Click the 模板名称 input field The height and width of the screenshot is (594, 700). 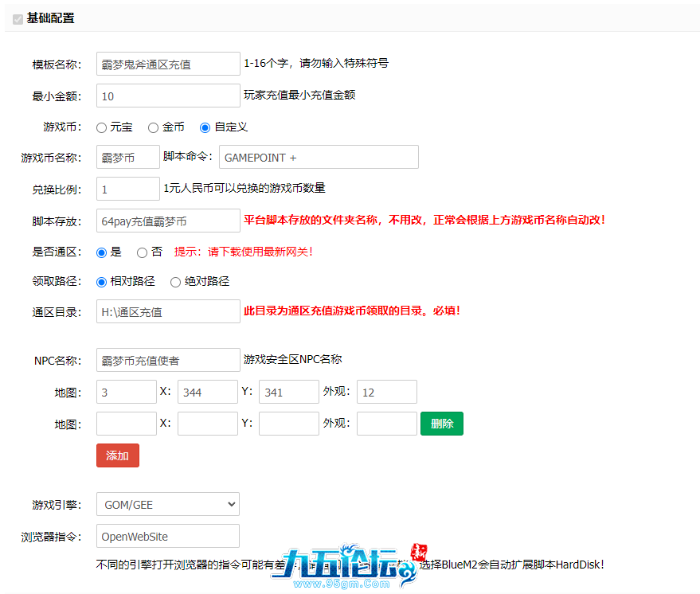167,64
